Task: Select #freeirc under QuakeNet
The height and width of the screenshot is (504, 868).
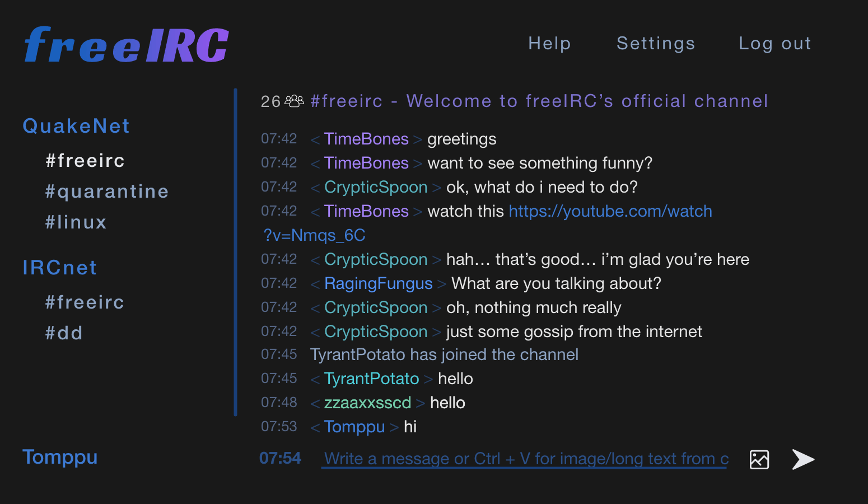Action: point(85,161)
